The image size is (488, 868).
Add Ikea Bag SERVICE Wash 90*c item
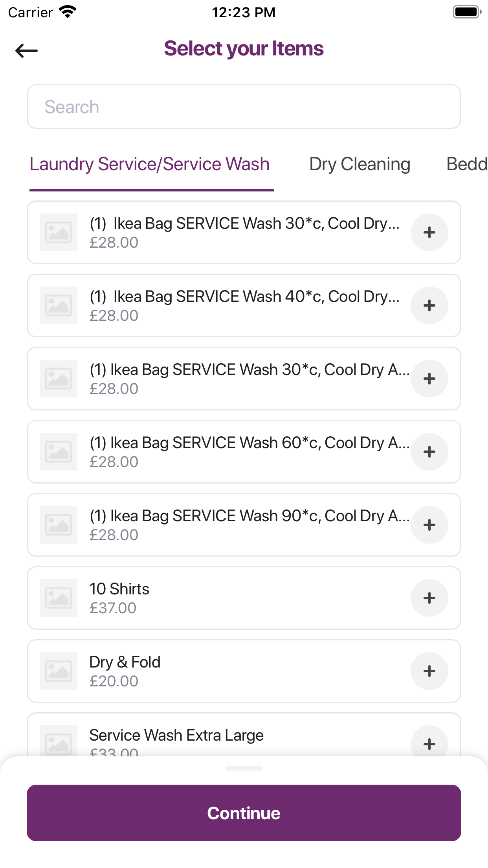429,525
